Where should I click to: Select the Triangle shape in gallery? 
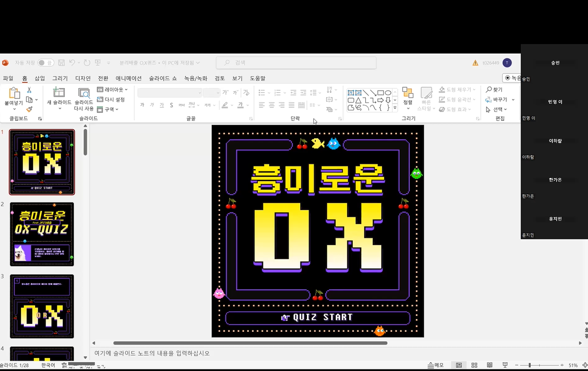(x=358, y=100)
